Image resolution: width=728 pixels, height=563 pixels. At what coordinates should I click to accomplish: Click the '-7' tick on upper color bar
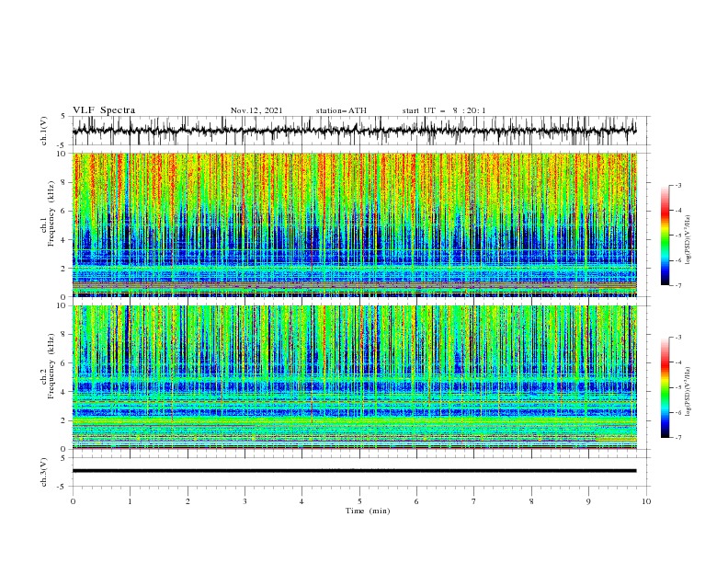[677, 285]
